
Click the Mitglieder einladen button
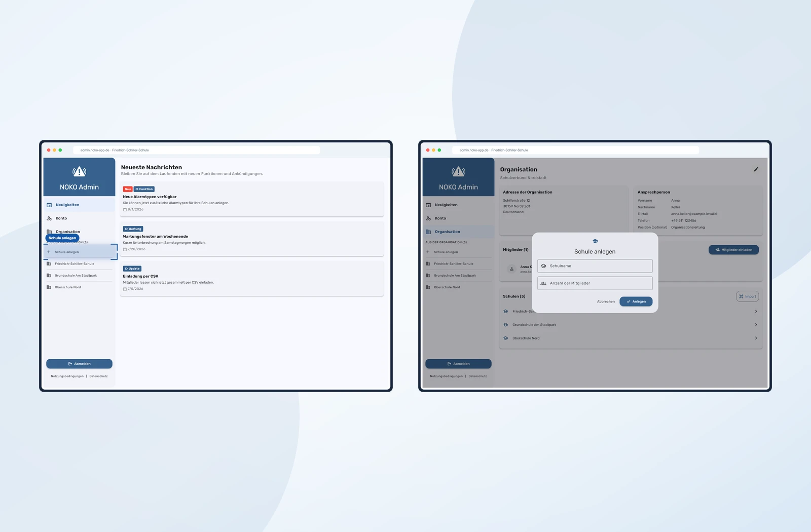733,250
